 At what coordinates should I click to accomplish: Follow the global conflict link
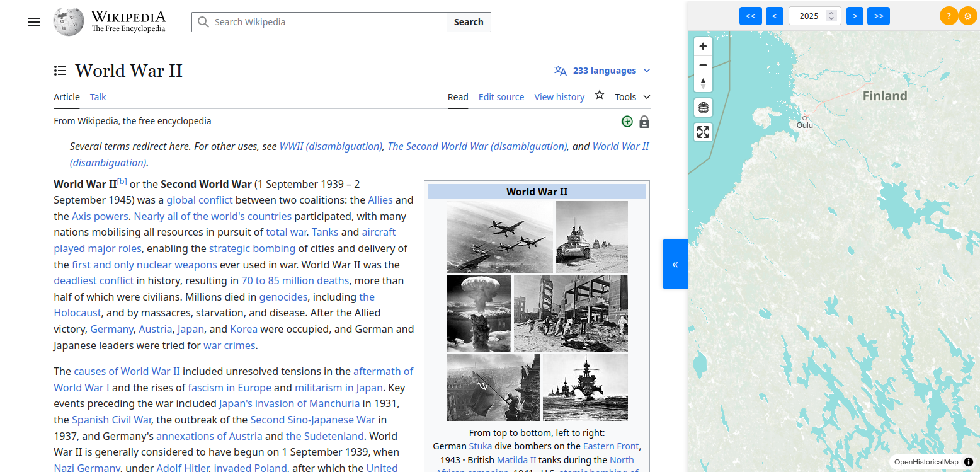(x=200, y=200)
